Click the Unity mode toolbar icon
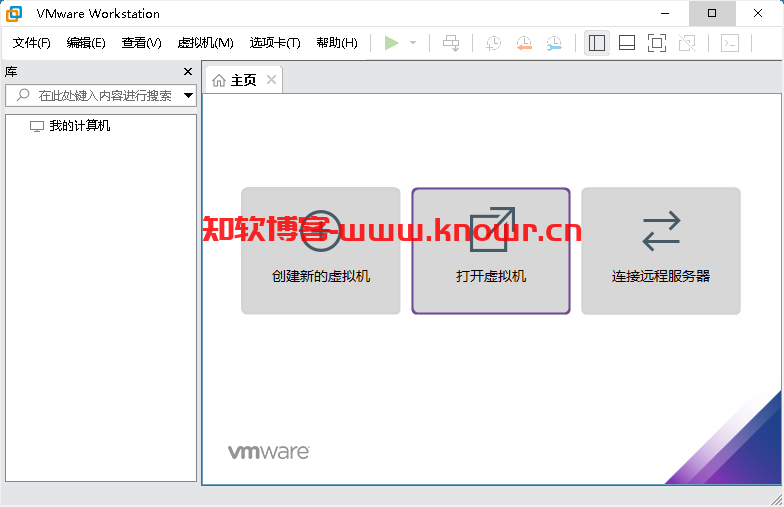Viewport: 784px width, 507px height. tap(687, 43)
